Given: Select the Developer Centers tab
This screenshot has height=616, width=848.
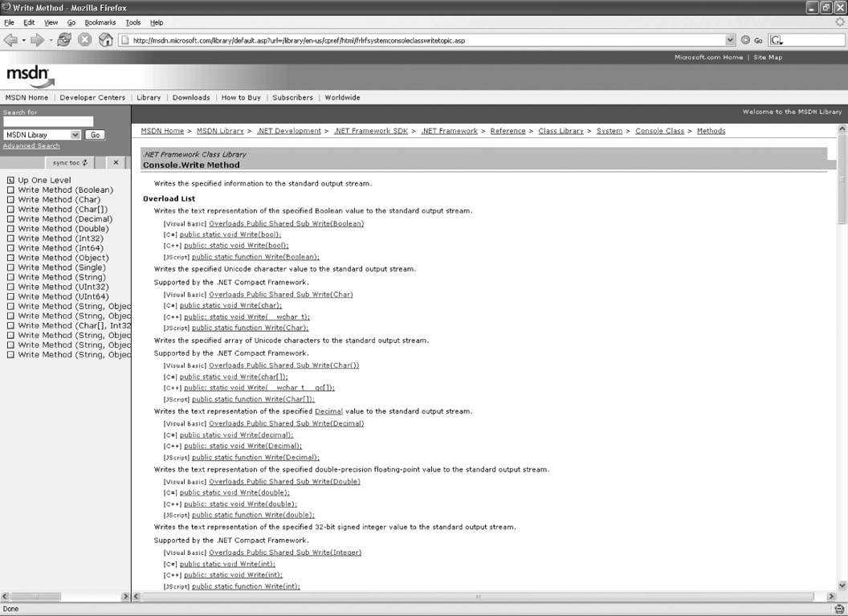Looking at the screenshot, I should (x=92, y=97).
